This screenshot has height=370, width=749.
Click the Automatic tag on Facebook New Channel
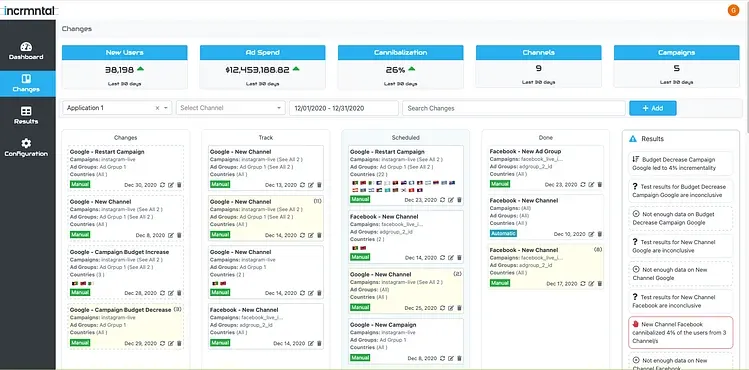click(x=503, y=233)
